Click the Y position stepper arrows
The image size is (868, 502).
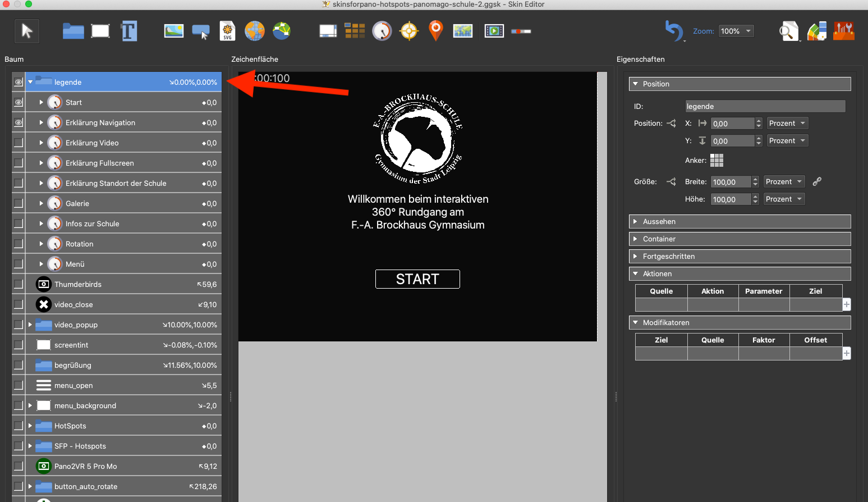(759, 141)
